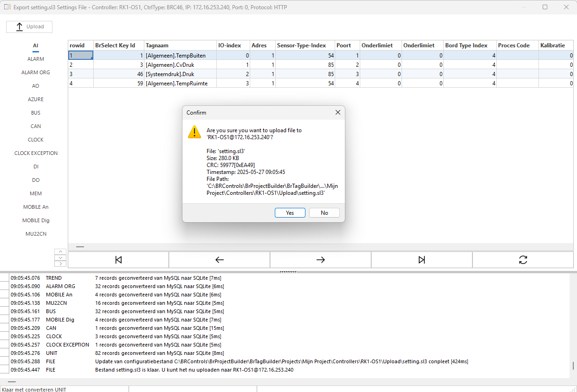Image resolution: width=577 pixels, height=392 pixels.
Task: Cancel upload by clicking No
Action: click(x=324, y=213)
